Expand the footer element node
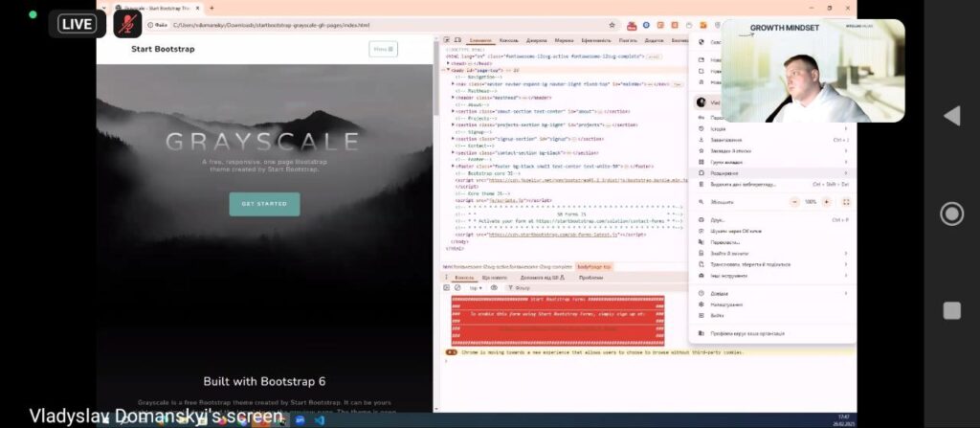 453,166
